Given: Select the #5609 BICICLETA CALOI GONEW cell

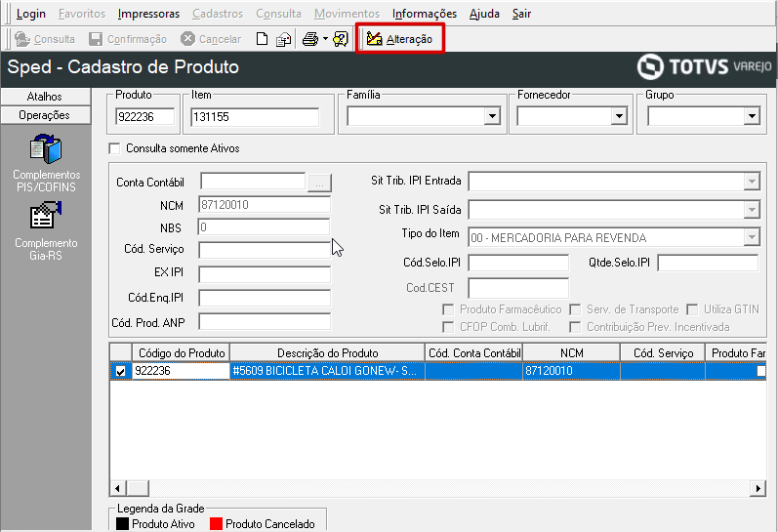Looking at the screenshot, I should (327, 371).
